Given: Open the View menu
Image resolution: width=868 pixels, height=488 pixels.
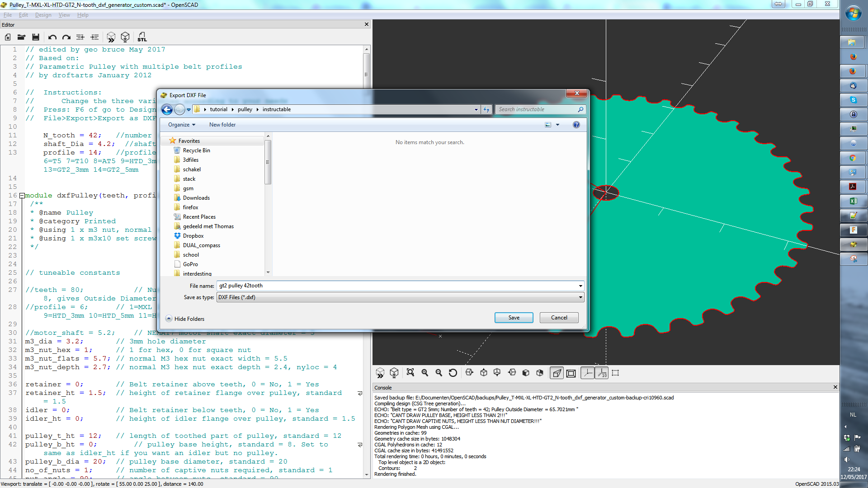Looking at the screenshot, I should click(64, 15).
